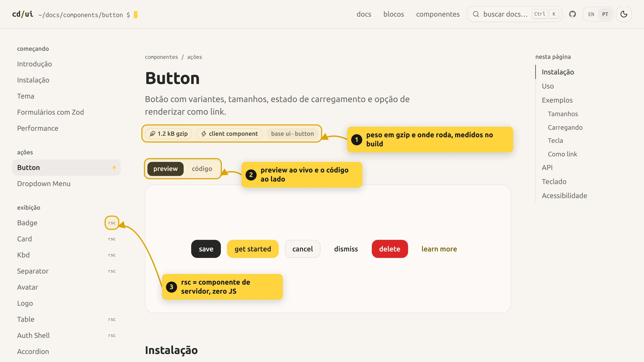Open Kbd component page

(66, 255)
